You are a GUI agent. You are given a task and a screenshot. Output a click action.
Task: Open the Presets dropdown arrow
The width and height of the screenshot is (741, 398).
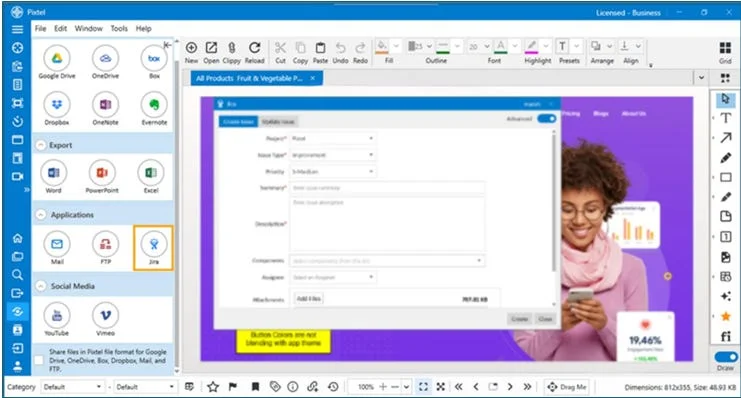(x=577, y=46)
